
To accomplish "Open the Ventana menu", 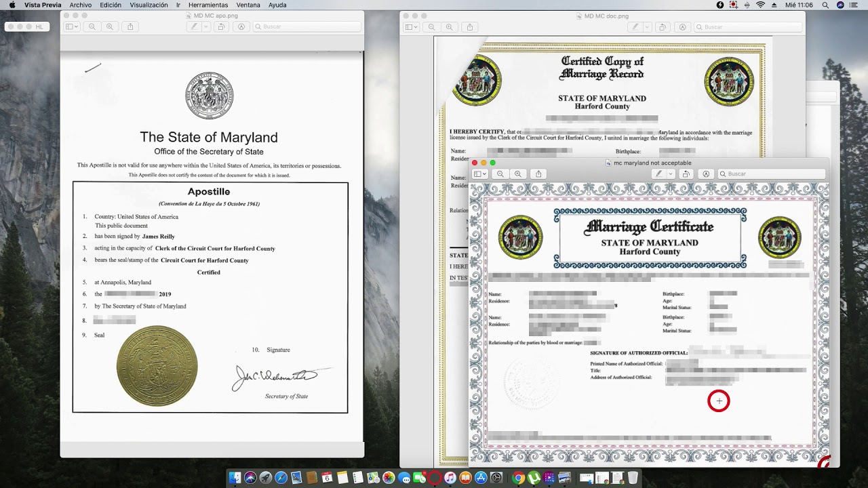I will 248,5.
